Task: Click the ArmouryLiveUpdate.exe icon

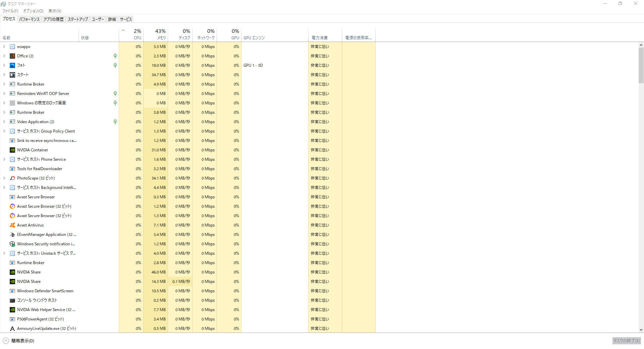Action: click(x=12, y=329)
